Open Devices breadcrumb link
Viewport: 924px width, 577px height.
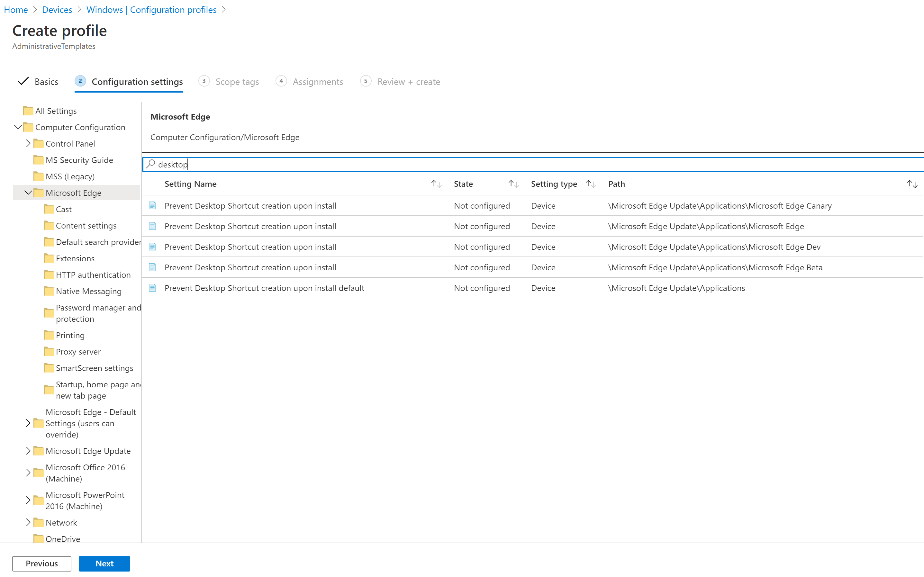57,10
